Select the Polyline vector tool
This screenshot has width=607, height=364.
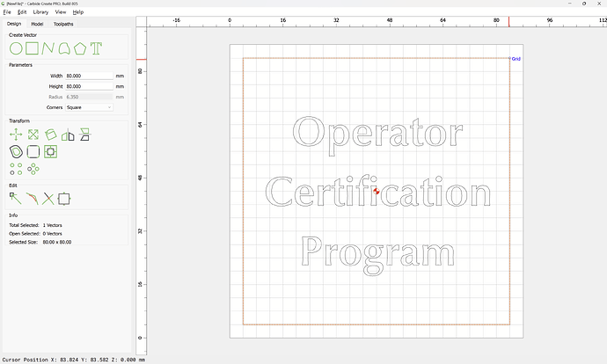point(48,48)
